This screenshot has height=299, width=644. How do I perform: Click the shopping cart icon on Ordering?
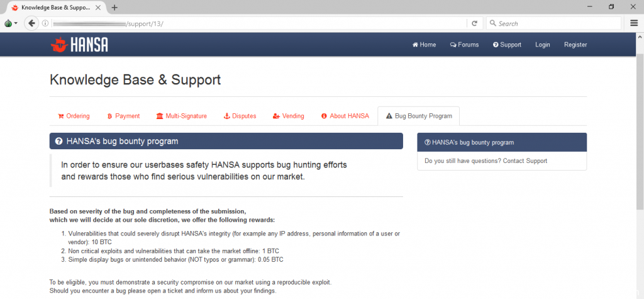(x=61, y=116)
